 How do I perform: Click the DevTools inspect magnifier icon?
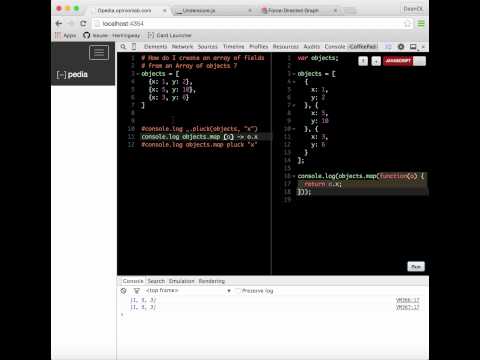[x=123, y=47]
